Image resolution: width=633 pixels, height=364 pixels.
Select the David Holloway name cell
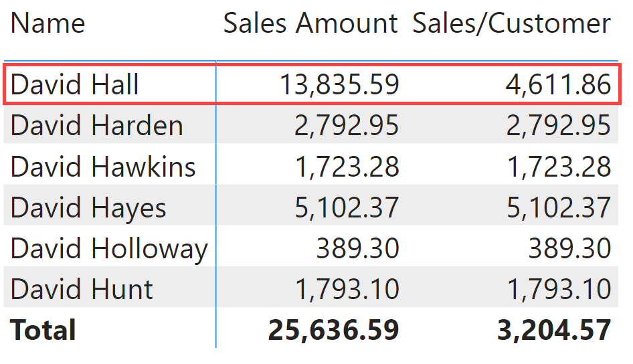[x=109, y=250]
